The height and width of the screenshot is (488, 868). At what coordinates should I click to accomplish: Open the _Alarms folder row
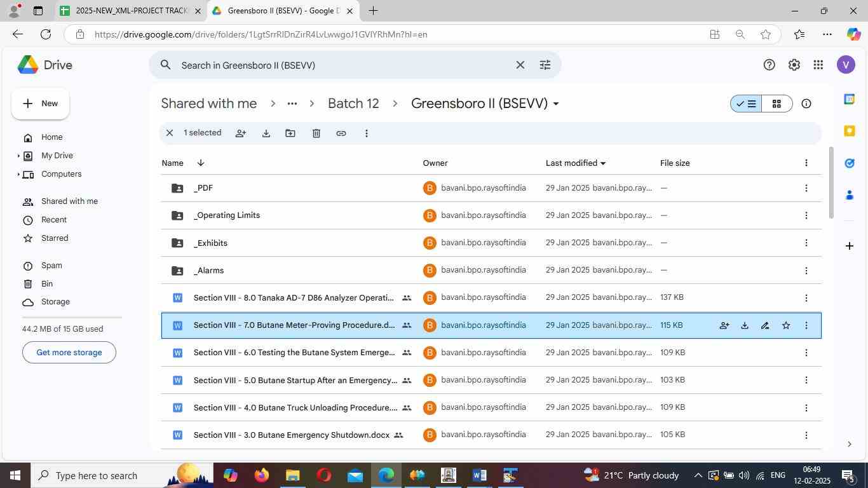coord(491,271)
